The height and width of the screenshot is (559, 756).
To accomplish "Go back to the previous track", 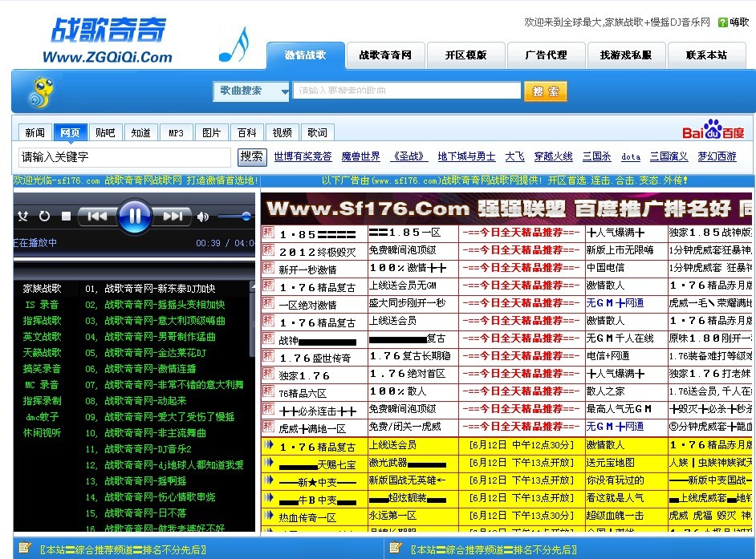I will (99, 215).
